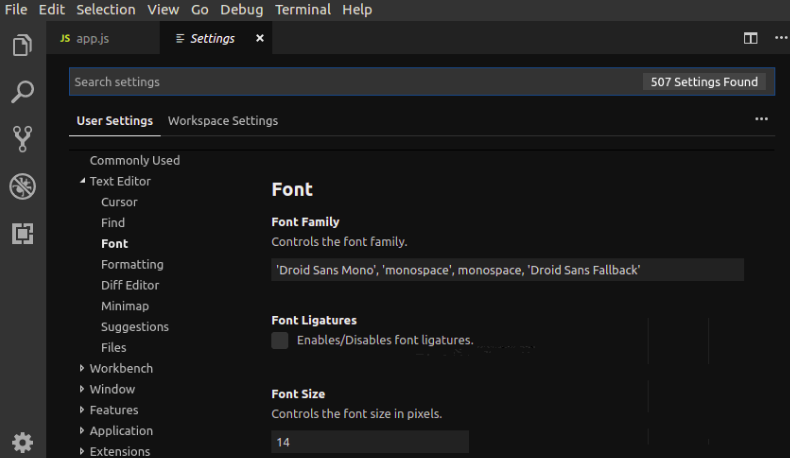Click the split editor icon

click(x=750, y=38)
